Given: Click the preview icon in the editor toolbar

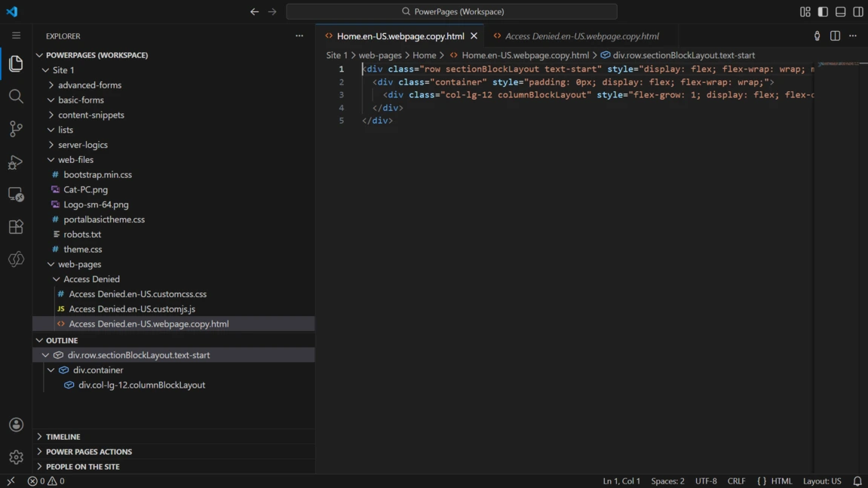Looking at the screenshot, I should tap(817, 36).
